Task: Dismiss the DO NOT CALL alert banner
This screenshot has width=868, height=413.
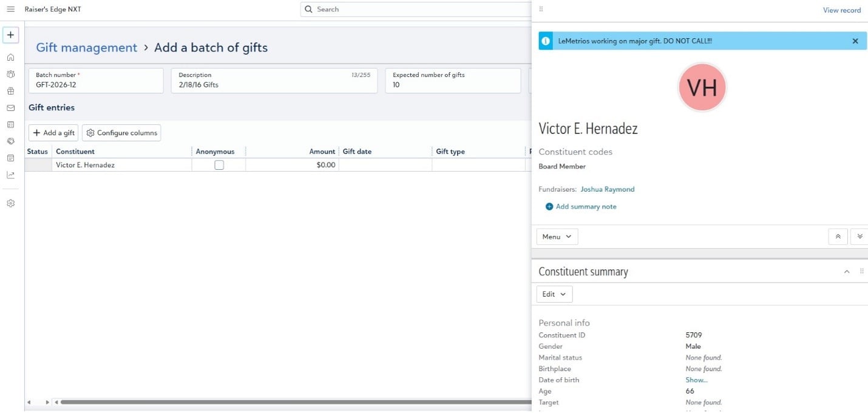Action: [x=855, y=41]
